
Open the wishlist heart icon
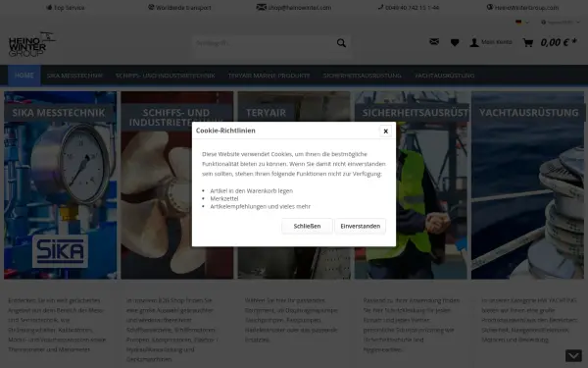click(x=455, y=42)
